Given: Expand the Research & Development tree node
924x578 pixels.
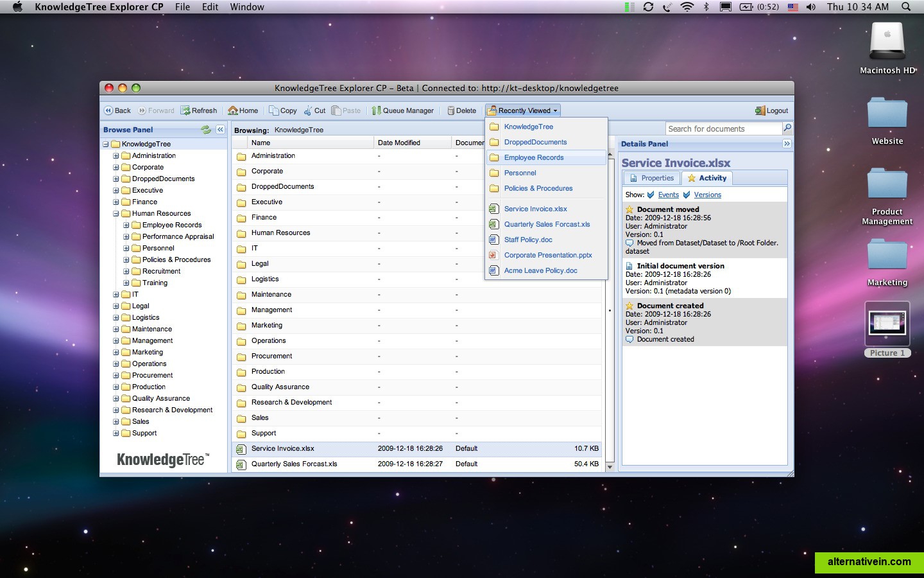Looking at the screenshot, I should 116,410.
